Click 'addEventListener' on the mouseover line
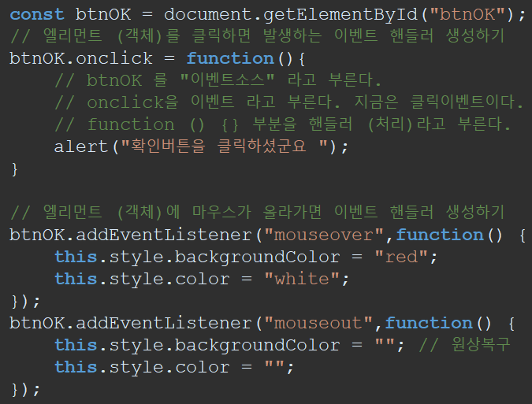The height and width of the screenshot is (404, 532). 164,235
